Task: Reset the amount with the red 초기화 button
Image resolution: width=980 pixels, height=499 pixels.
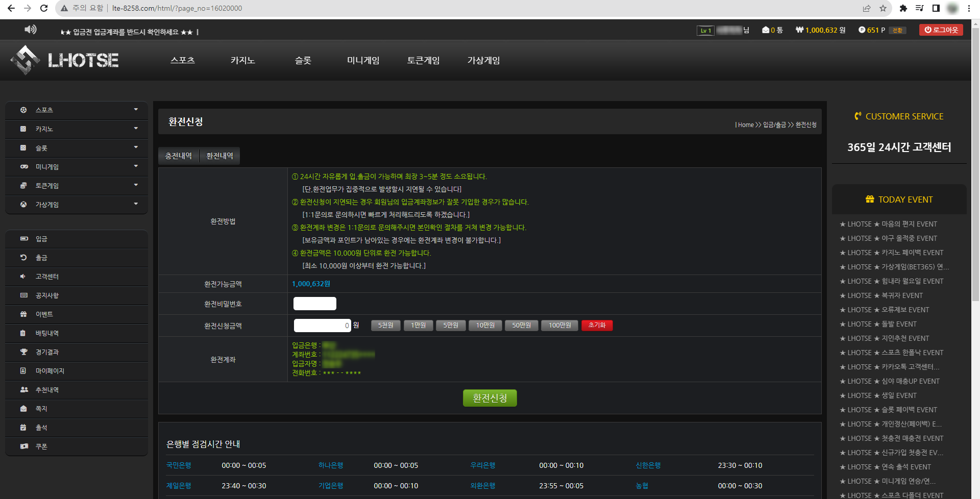Action: [x=597, y=326]
